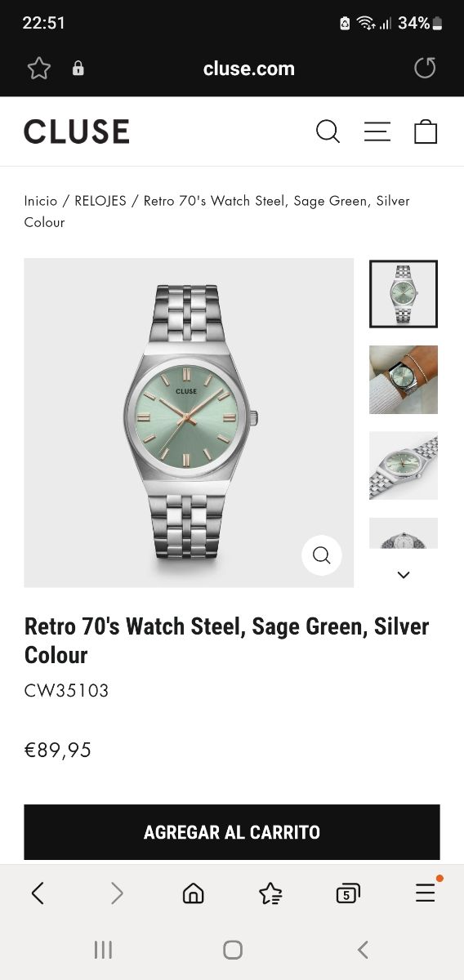Open the tabs switcher showing 5
The width and height of the screenshot is (464, 980).
(348, 893)
